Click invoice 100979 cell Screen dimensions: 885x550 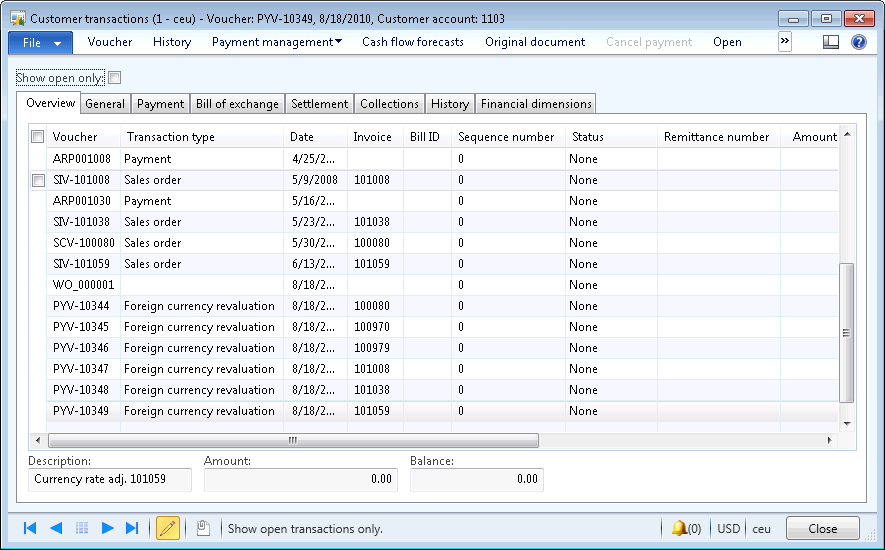375,348
